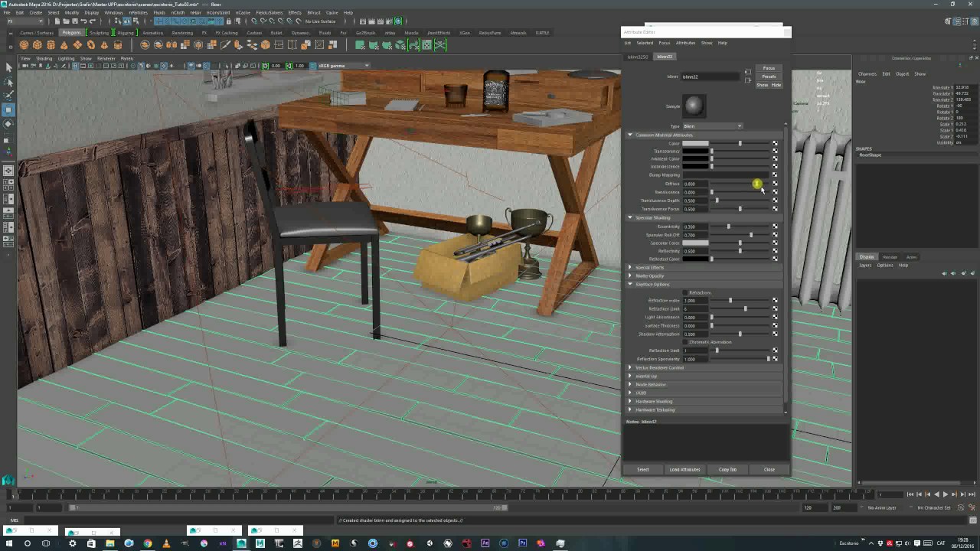Open the material Type dropdown
Viewport: 980px width, 551px height.
click(712, 126)
